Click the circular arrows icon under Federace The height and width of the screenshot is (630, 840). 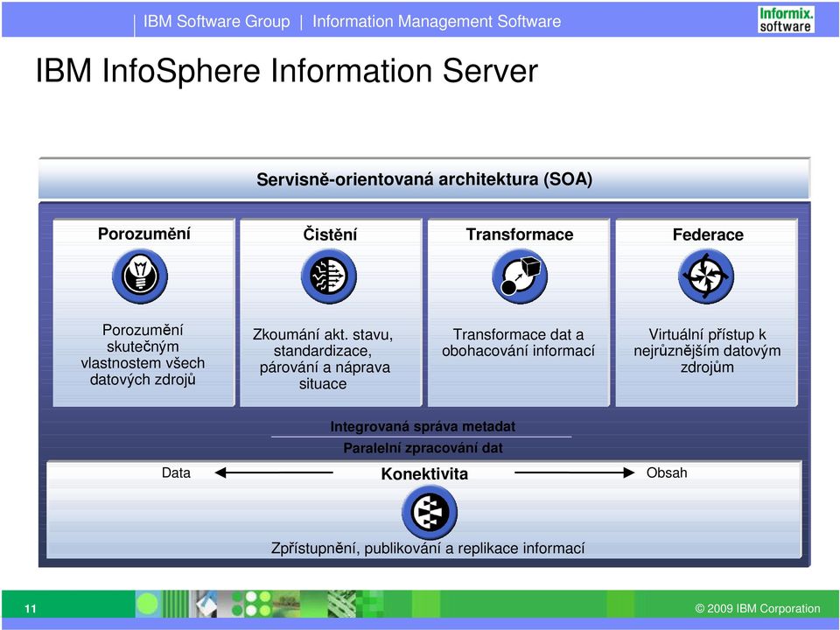click(706, 276)
